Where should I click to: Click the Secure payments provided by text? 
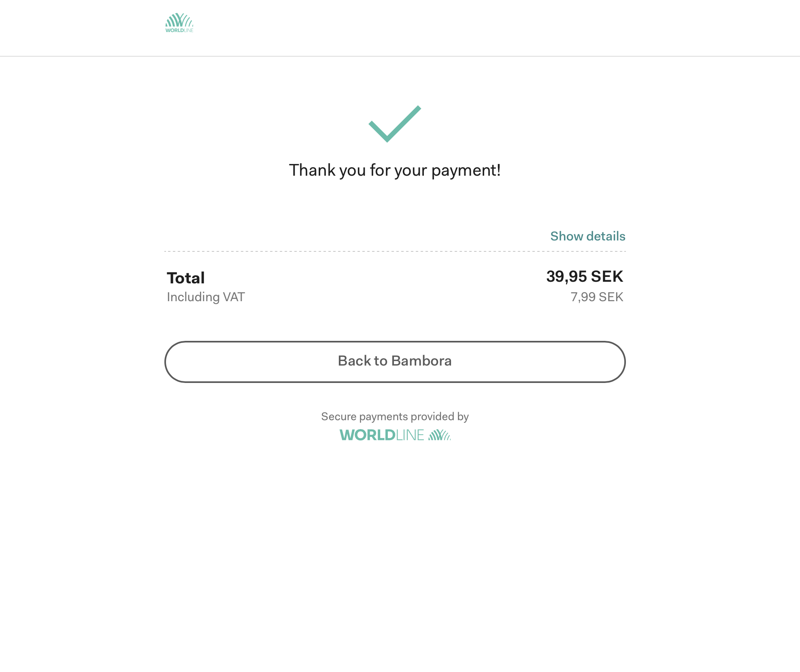pos(395,417)
